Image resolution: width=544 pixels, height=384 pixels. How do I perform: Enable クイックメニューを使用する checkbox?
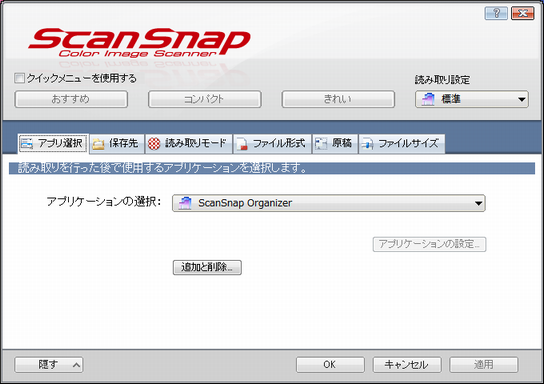(19, 78)
